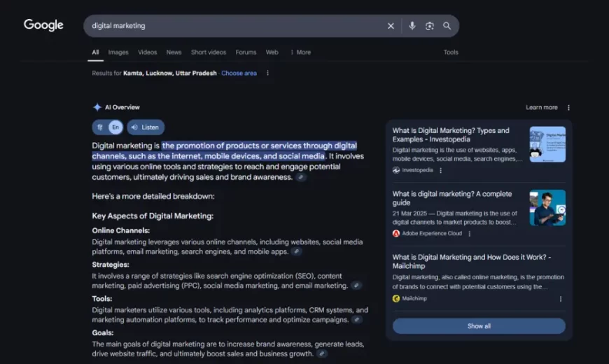
Task: Open the 'A complete guide' Adobe result
Action: tap(452, 198)
